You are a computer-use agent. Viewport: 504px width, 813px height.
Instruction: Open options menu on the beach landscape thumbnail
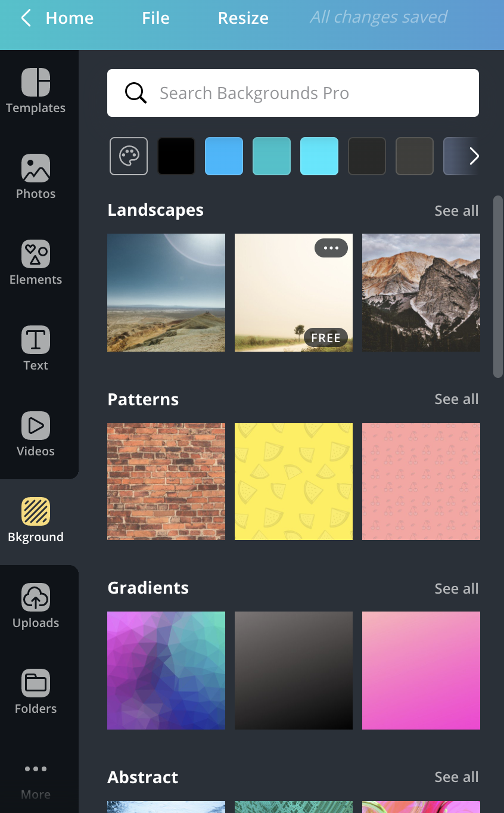pyautogui.click(x=331, y=248)
